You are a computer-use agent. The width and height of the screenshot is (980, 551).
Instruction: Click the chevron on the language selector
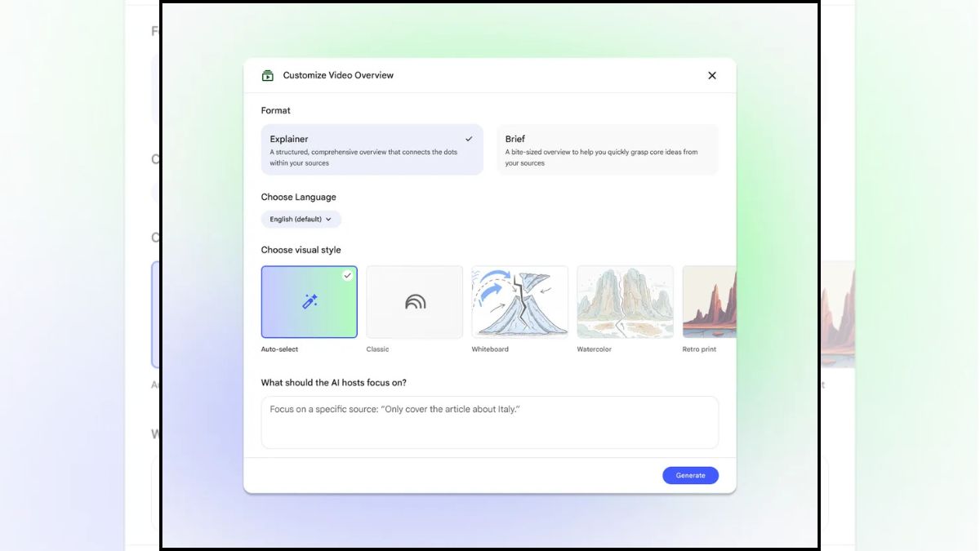pyautogui.click(x=328, y=219)
